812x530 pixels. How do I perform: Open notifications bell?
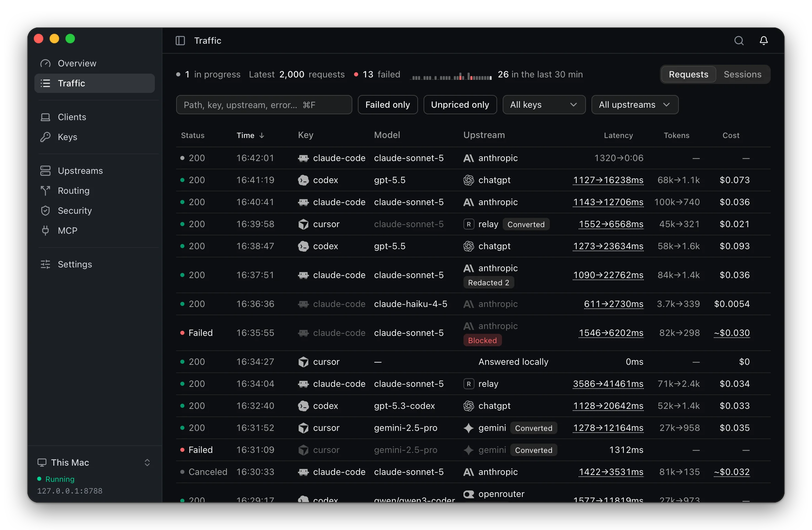(x=764, y=41)
